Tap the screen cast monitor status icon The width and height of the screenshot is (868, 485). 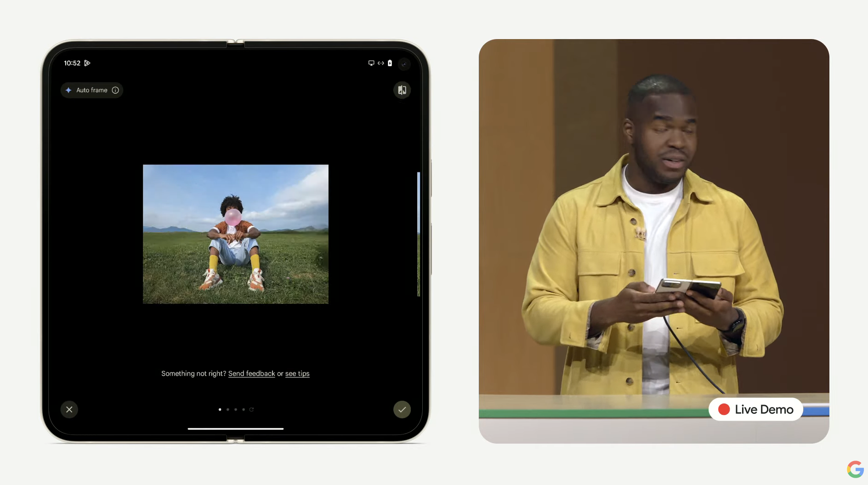pyautogui.click(x=371, y=63)
